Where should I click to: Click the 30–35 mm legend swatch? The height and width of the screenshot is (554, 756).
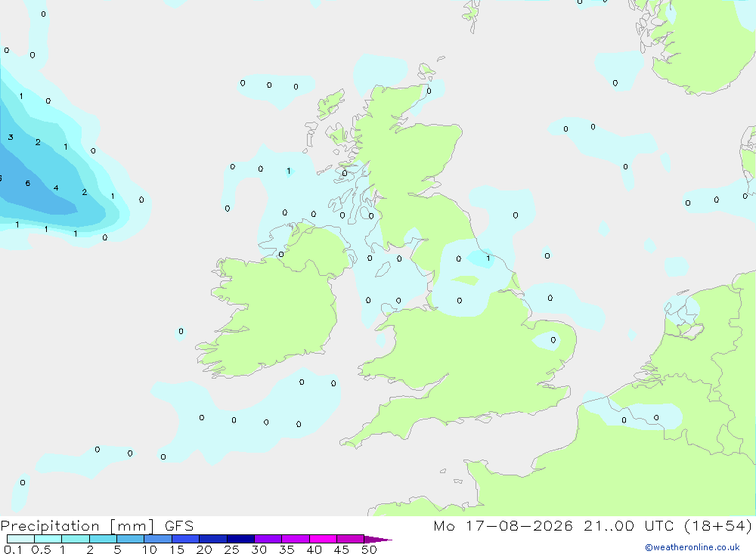[x=268, y=539]
